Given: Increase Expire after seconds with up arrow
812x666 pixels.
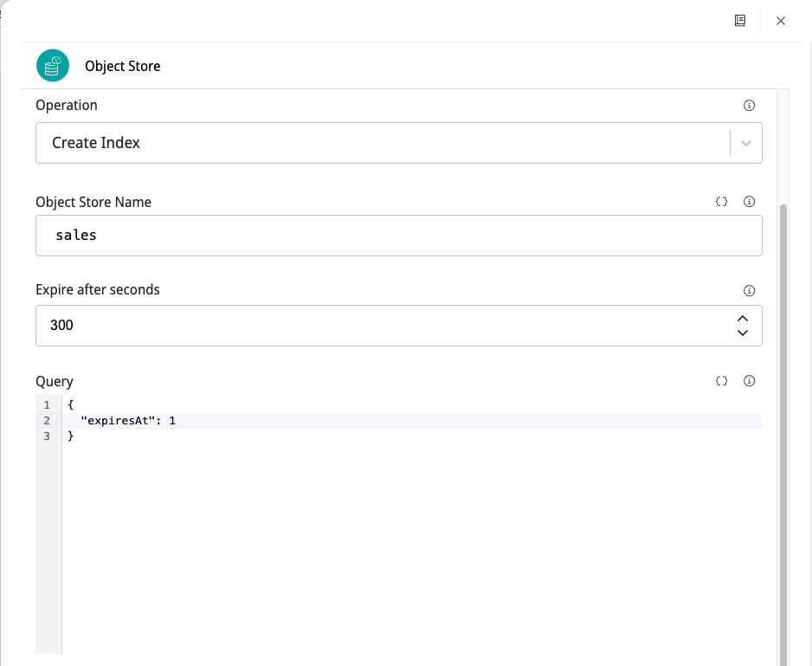Looking at the screenshot, I should tap(743, 319).
